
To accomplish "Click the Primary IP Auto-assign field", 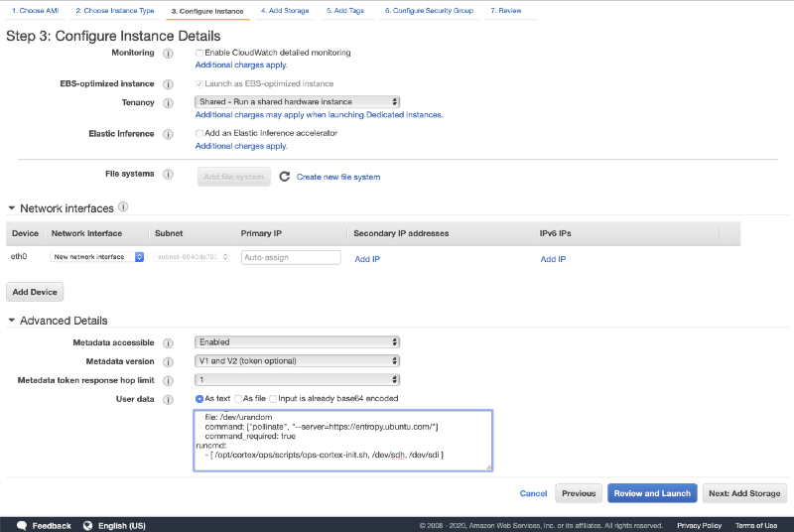I will click(x=291, y=257).
